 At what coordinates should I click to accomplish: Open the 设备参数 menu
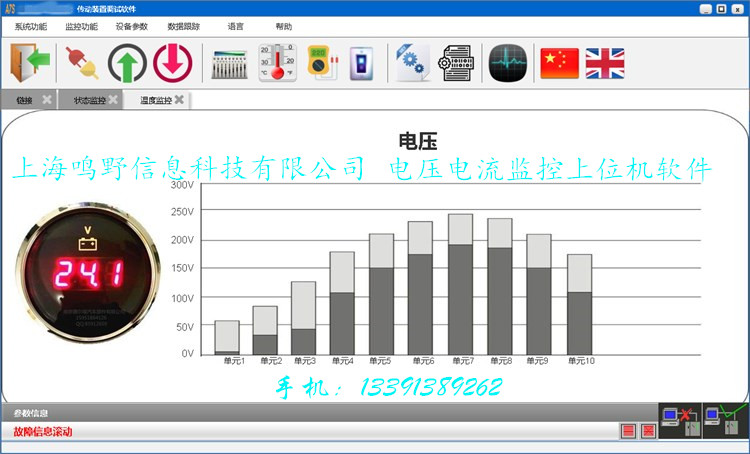131,27
